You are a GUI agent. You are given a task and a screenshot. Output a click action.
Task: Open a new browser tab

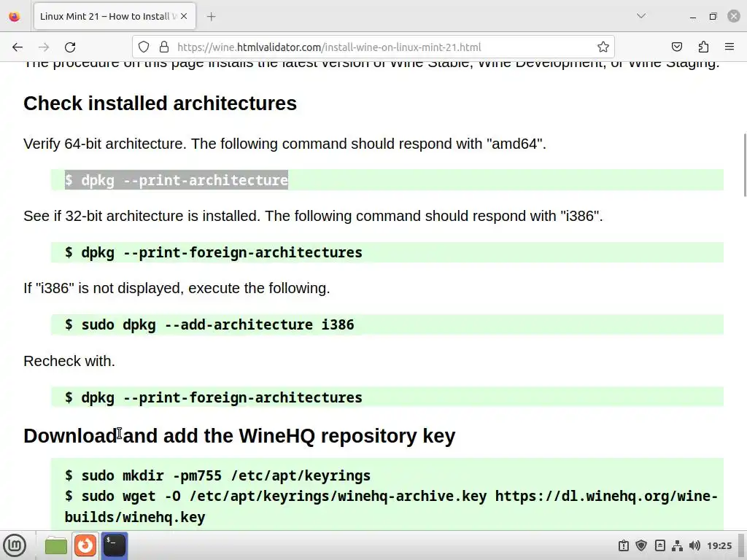212,16
